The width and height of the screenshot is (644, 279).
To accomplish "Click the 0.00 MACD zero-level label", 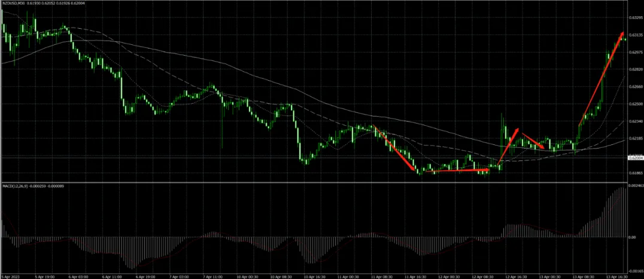I will 633,237.
